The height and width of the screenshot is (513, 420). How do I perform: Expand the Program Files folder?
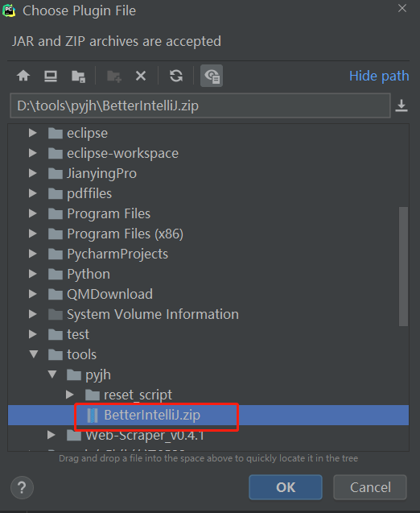[x=33, y=213]
